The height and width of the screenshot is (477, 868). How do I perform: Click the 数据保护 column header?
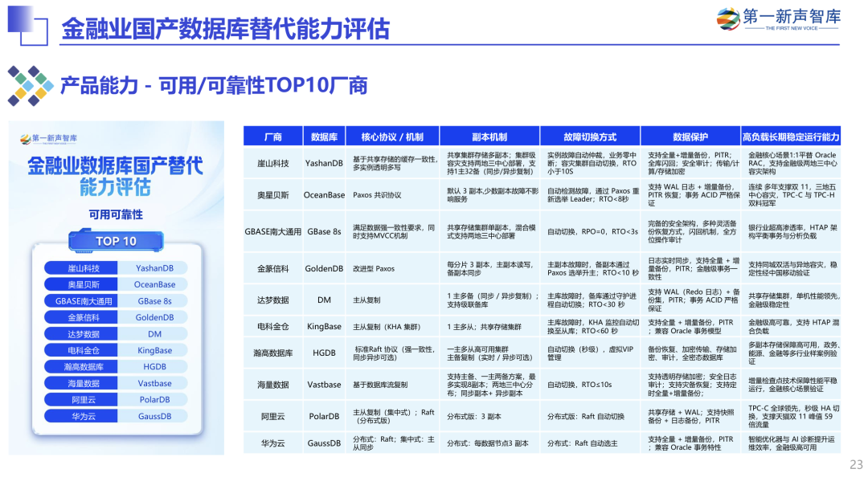pyautogui.click(x=690, y=137)
